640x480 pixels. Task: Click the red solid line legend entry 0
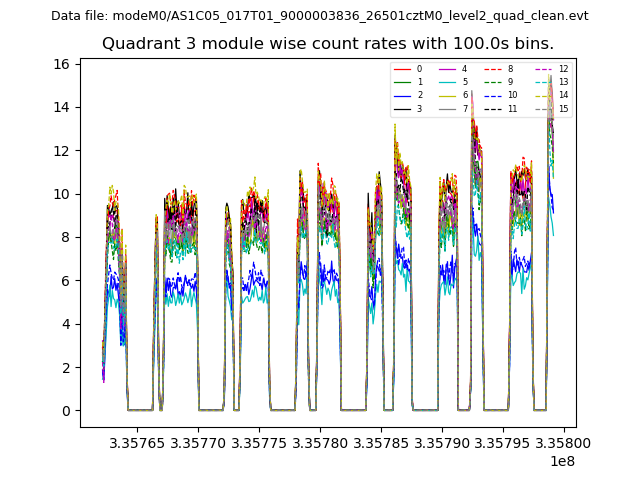408,69
